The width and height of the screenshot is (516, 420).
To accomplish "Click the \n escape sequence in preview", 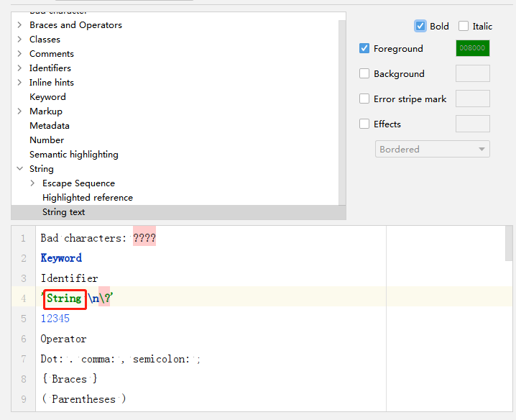I will [x=93, y=298].
